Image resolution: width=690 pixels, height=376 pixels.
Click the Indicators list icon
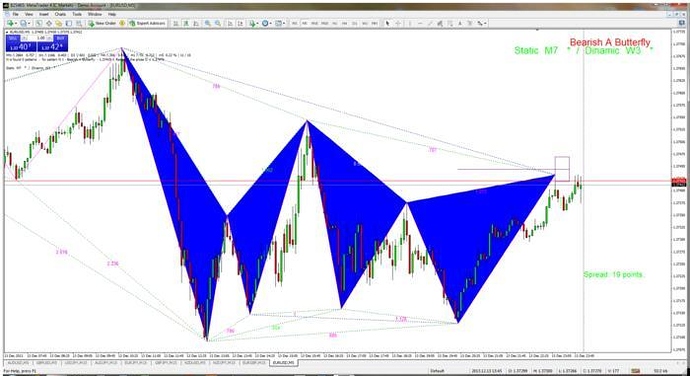point(253,23)
